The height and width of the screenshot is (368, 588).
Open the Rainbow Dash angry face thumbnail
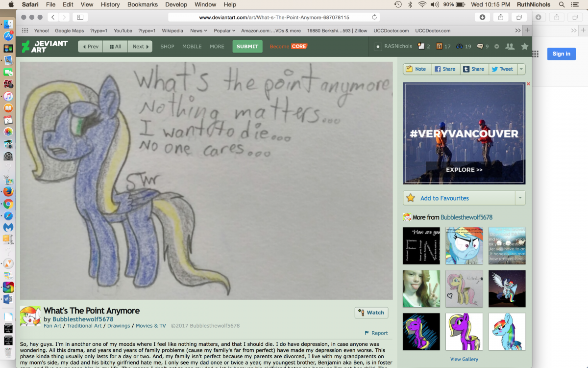click(x=464, y=246)
